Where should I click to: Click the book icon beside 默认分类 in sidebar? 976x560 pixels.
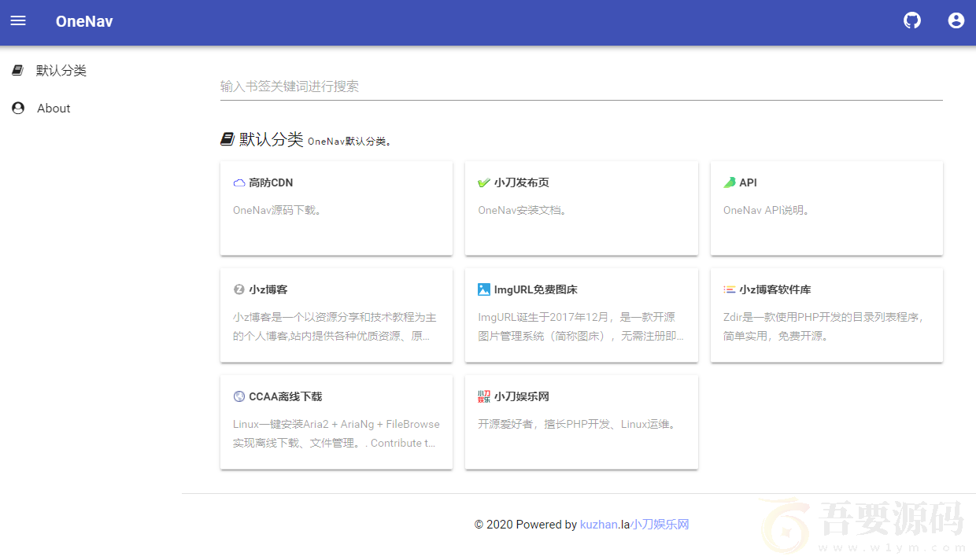[17, 70]
